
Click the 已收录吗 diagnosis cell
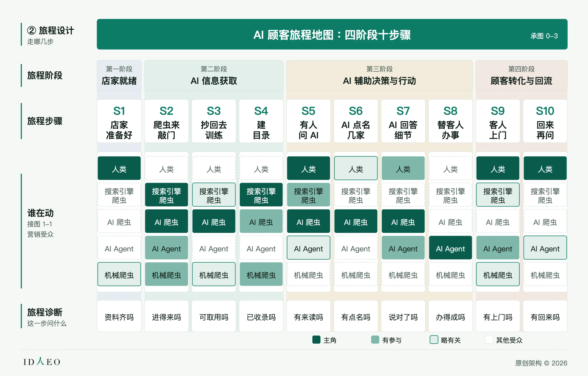261,316
